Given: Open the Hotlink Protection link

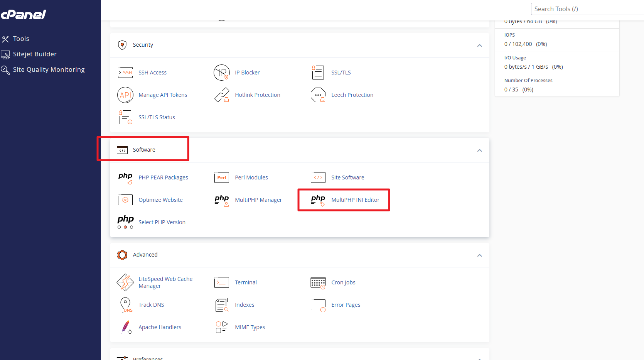Looking at the screenshot, I should tap(258, 95).
